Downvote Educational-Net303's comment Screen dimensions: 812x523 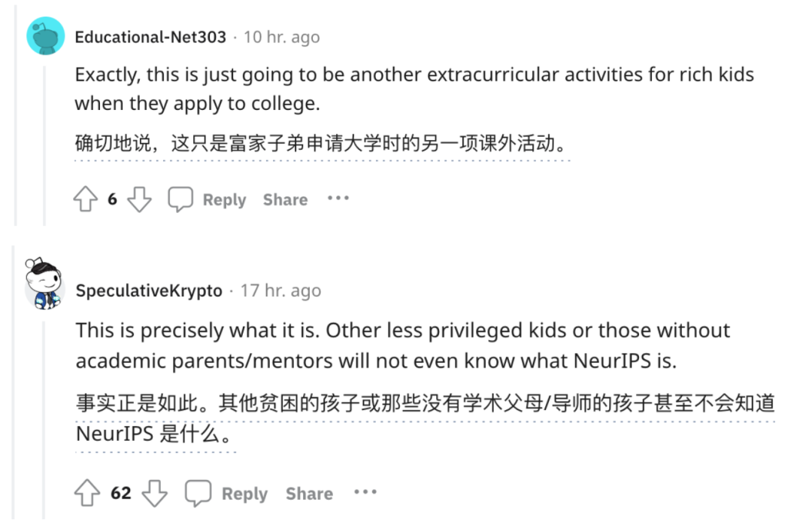pyautogui.click(x=140, y=199)
